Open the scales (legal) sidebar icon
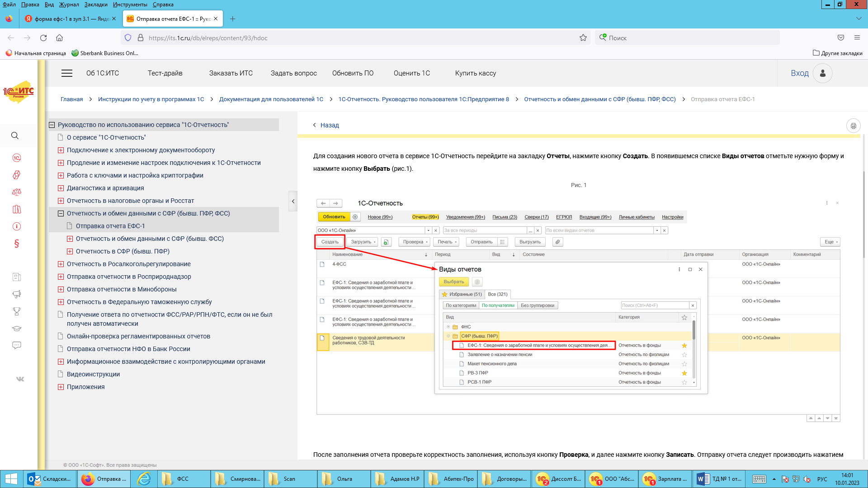Image resolution: width=868 pixels, height=488 pixels. pyautogui.click(x=17, y=192)
